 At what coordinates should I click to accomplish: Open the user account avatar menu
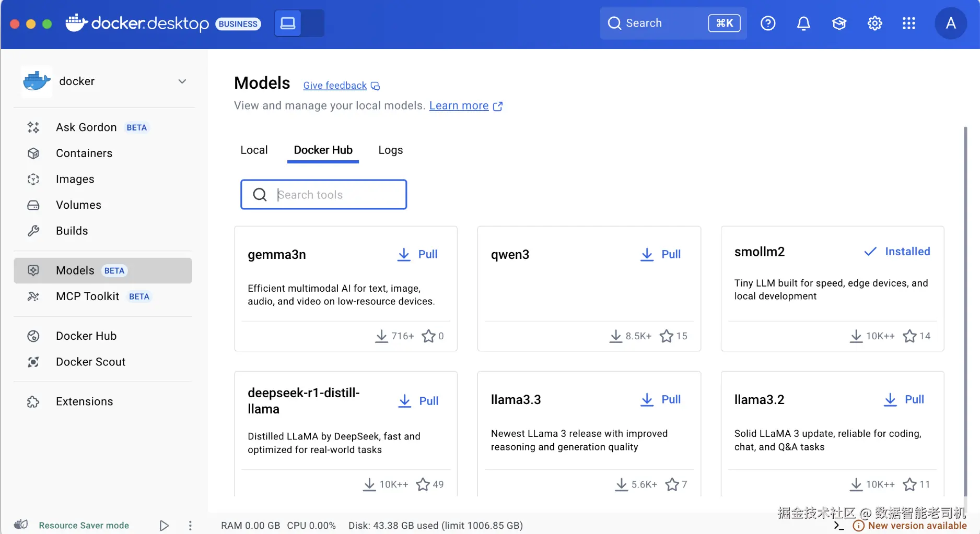[x=951, y=23]
